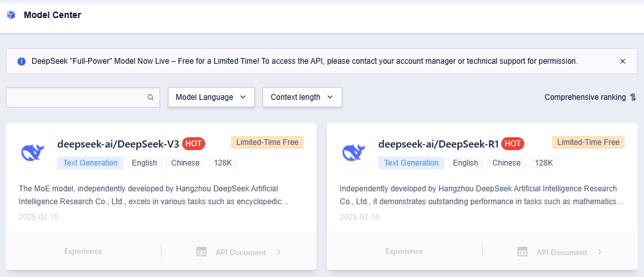Click the Comprehensive ranking sort icon
644x277 pixels.
[633, 97]
